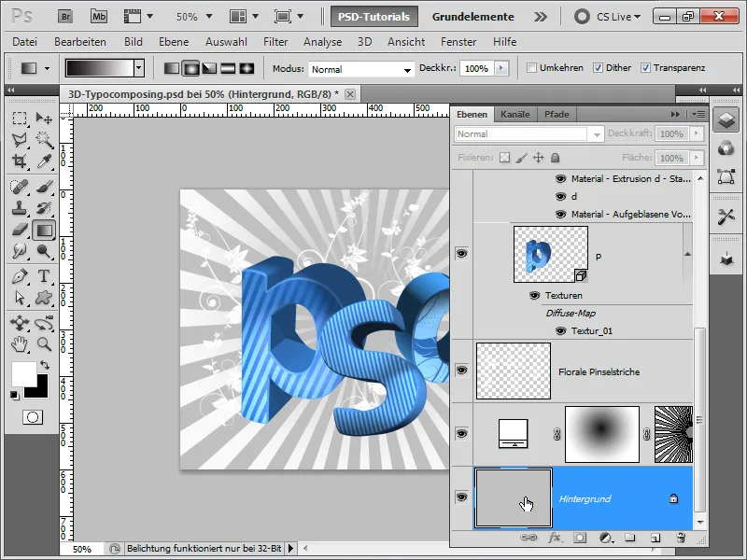Select the Polygonal Lasso tool
The image size is (747, 560).
[19, 139]
